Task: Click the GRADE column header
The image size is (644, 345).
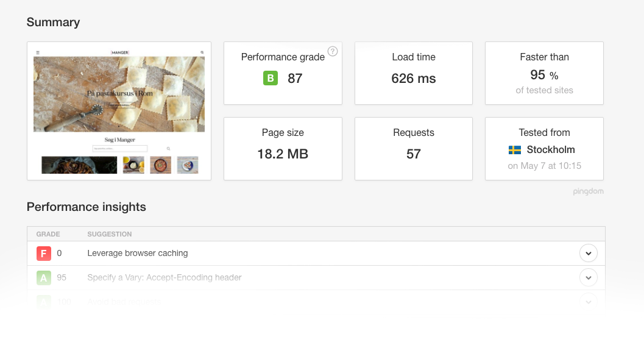Action: coord(48,234)
